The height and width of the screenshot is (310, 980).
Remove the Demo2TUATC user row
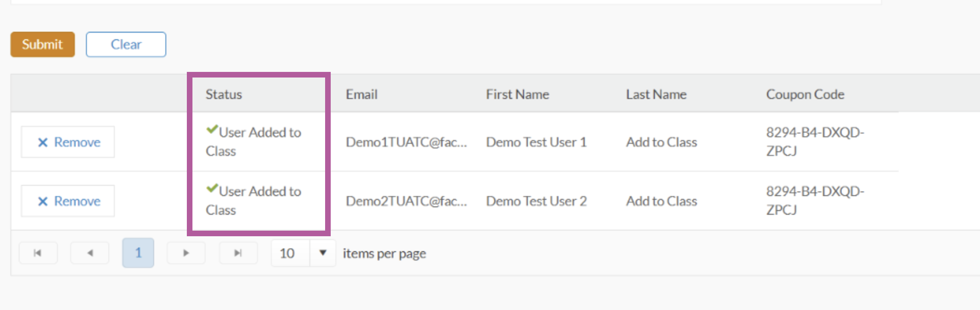pyautogui.click(x=68, y=201)
